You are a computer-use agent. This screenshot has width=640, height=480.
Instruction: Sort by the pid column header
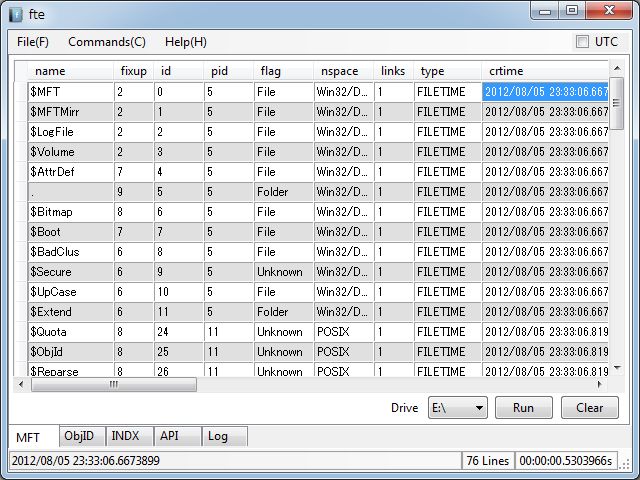coord(229,71)
